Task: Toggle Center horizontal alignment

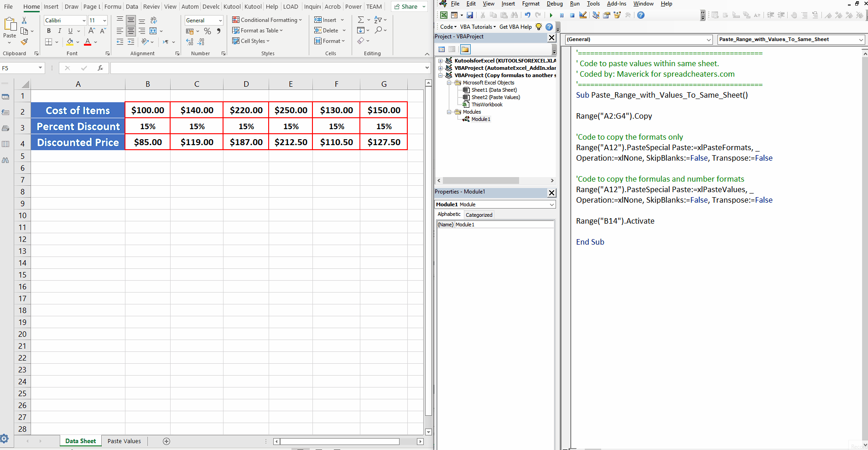Action: tap(131, 31)
